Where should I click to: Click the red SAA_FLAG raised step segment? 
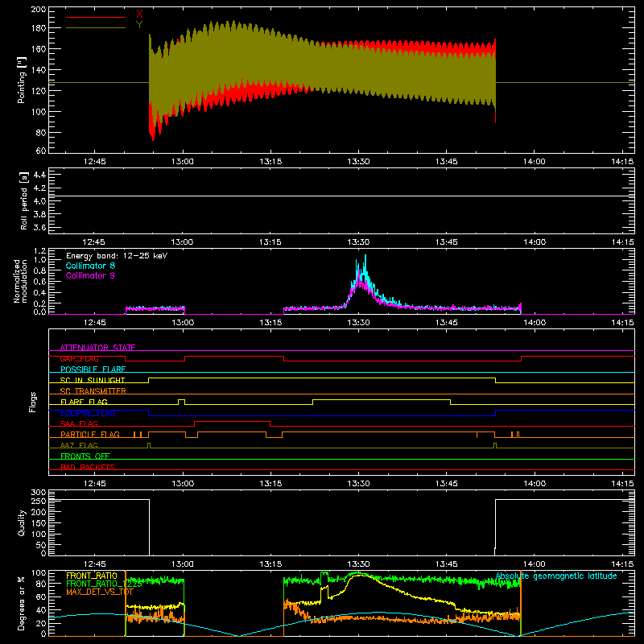coord(232,421)
